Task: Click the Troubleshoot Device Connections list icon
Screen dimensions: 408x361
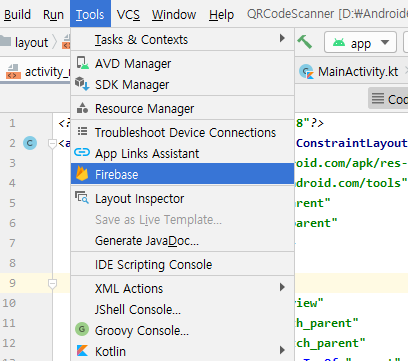Action: click(x=82, y=132)
